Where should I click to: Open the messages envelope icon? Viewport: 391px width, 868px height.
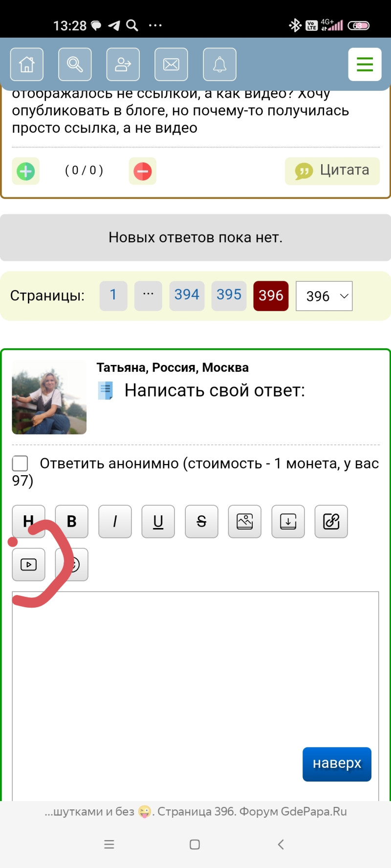(171, 64)
